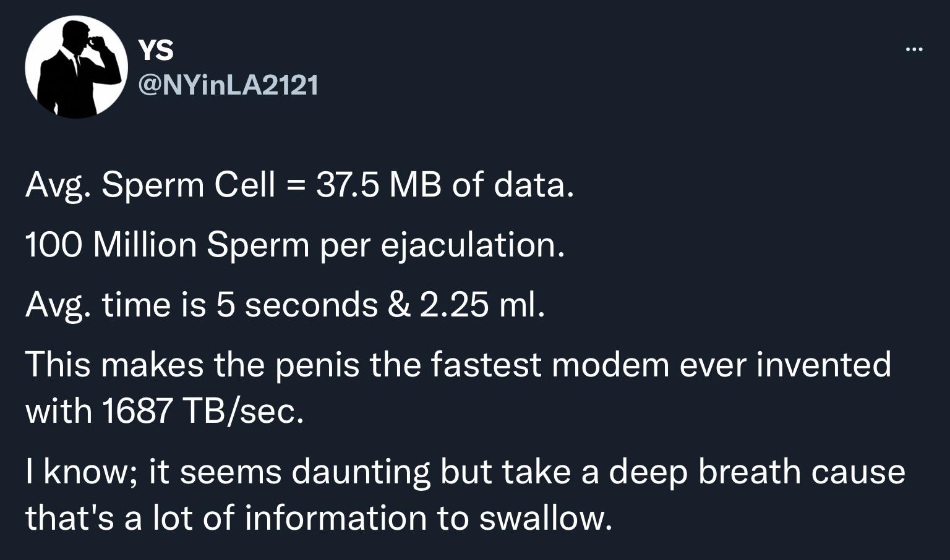Click the "100 Million" text in tweet

point(111,245)
